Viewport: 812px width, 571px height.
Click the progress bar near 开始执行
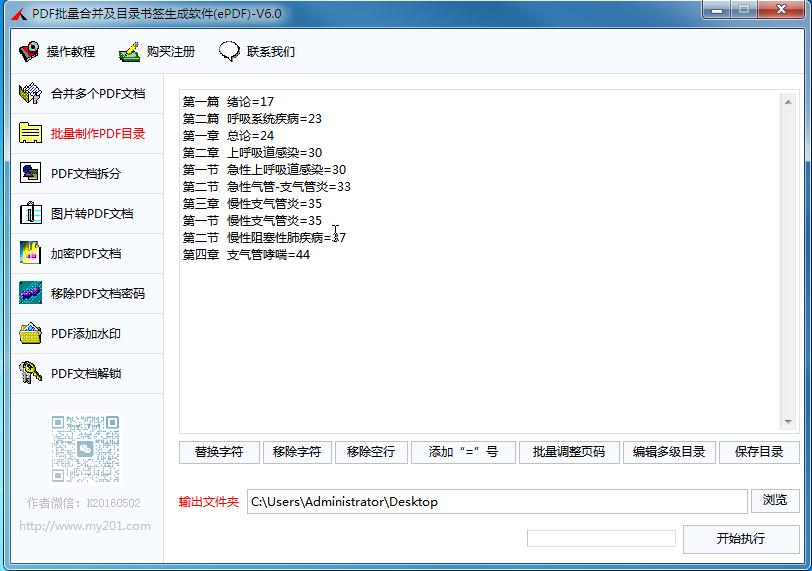(x=601, y=538)
